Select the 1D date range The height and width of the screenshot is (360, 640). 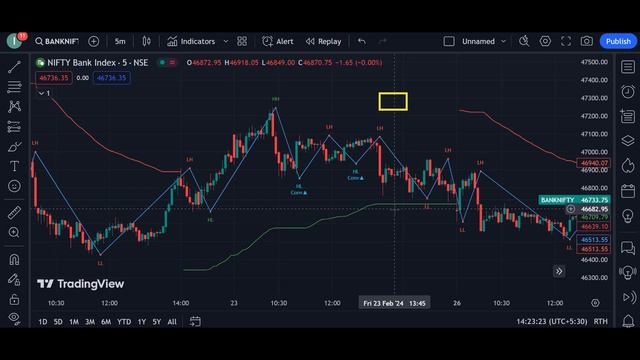point(42,322)
